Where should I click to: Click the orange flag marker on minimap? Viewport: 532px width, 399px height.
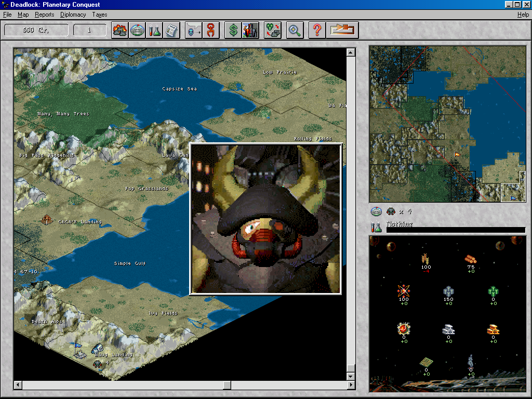(x=457, y=155)
